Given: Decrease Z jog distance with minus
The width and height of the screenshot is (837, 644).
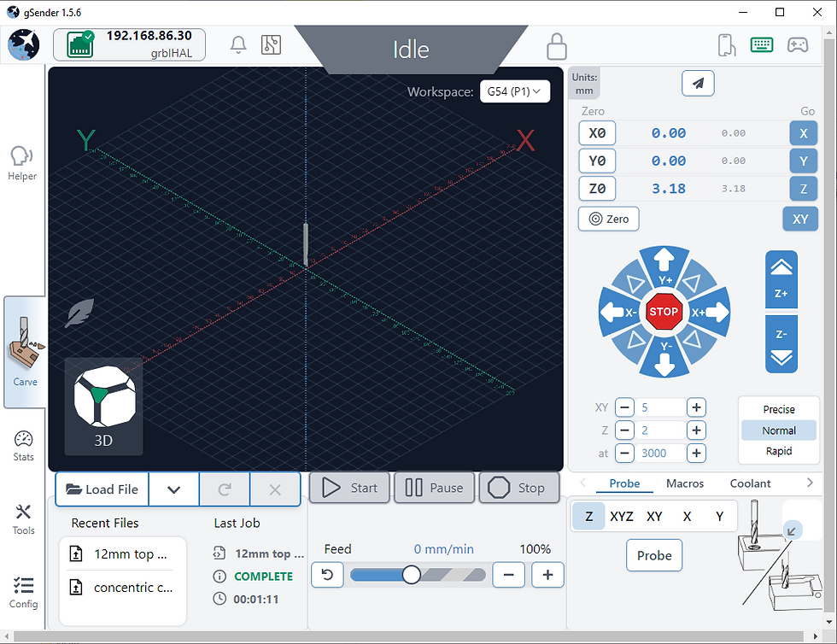Looking at the screenshot, I should 624,430.
